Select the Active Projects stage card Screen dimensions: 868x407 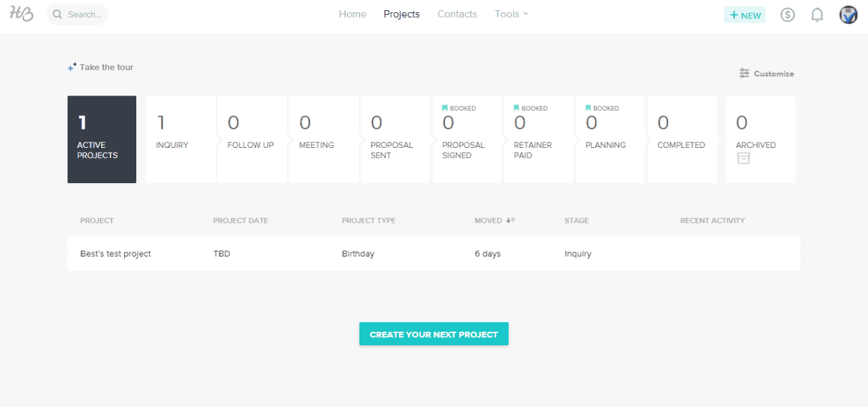coord(102,139)
